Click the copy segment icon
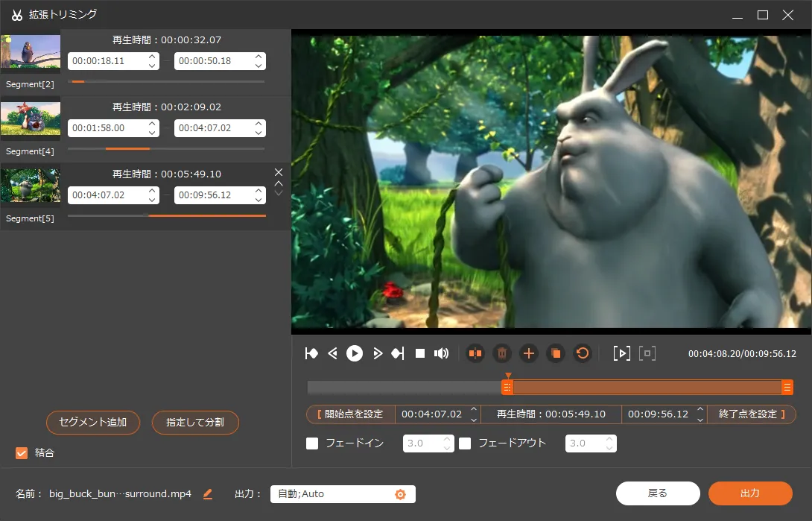Viewport: 812px width, 521px height. point(556,353)
